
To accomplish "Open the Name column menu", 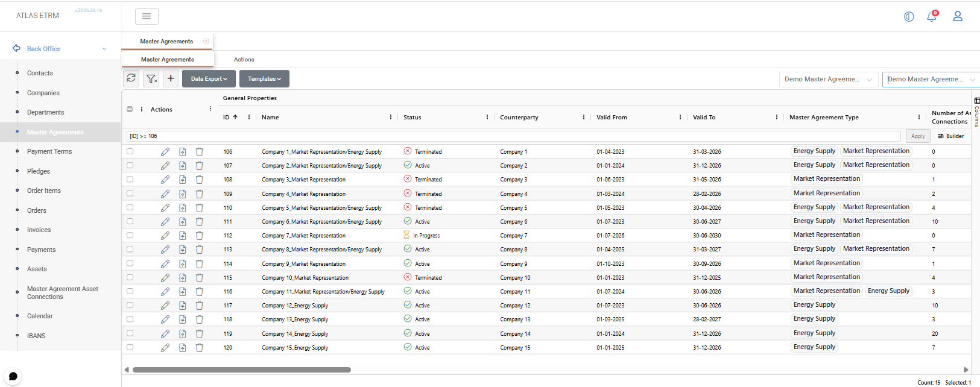I will point(391,117).
